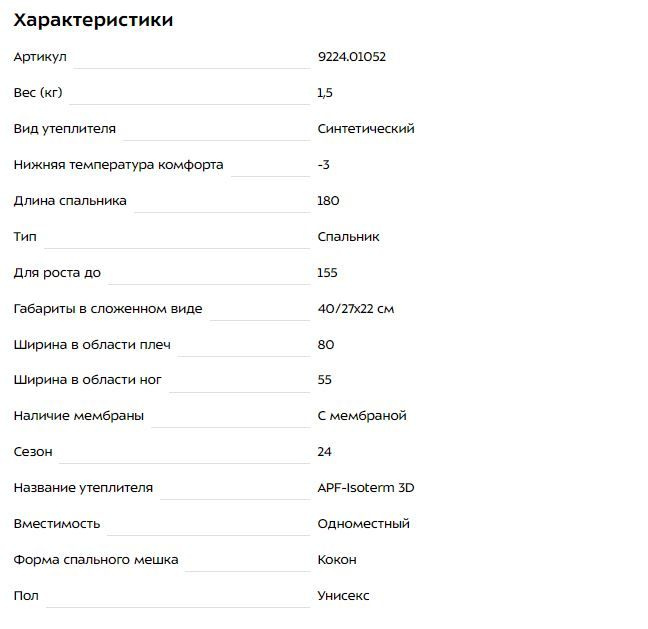648x629 pixels.
Task: Click the Длина спальника value 180
Action: point(328,201)
